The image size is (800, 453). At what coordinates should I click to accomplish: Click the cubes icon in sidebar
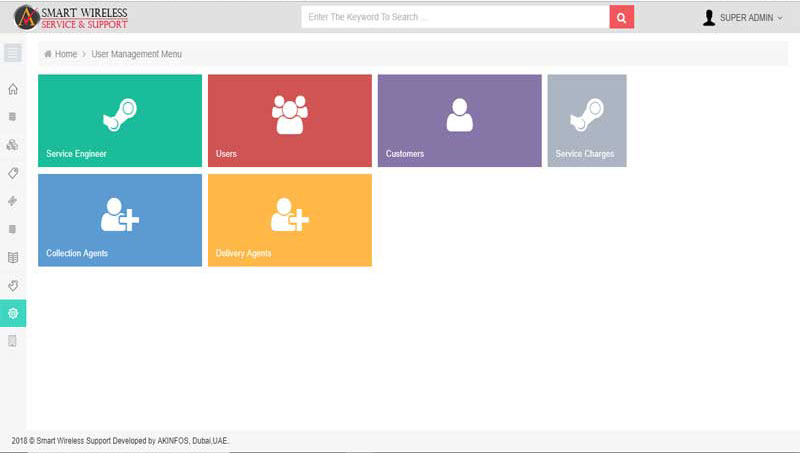point(13,145)
